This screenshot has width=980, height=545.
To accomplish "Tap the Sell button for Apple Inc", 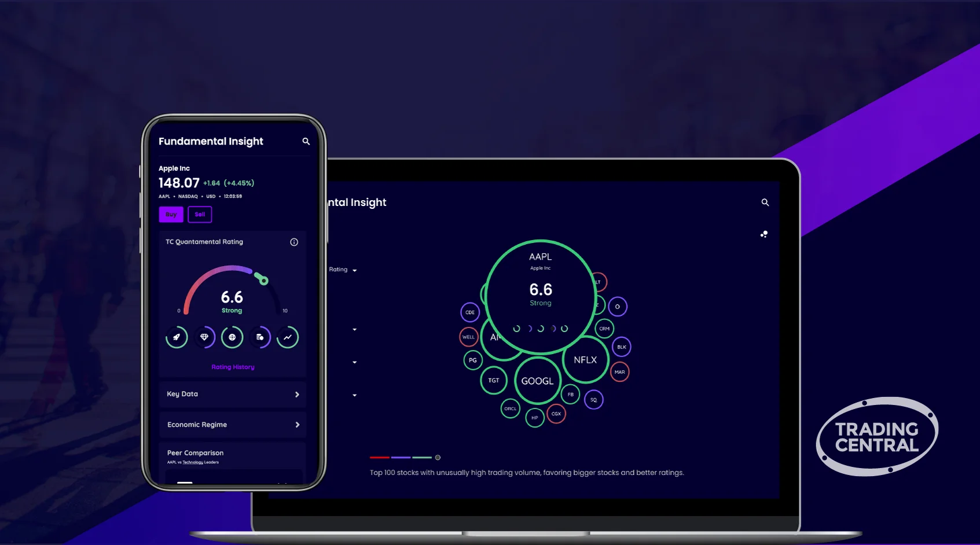I will [200, 215].
